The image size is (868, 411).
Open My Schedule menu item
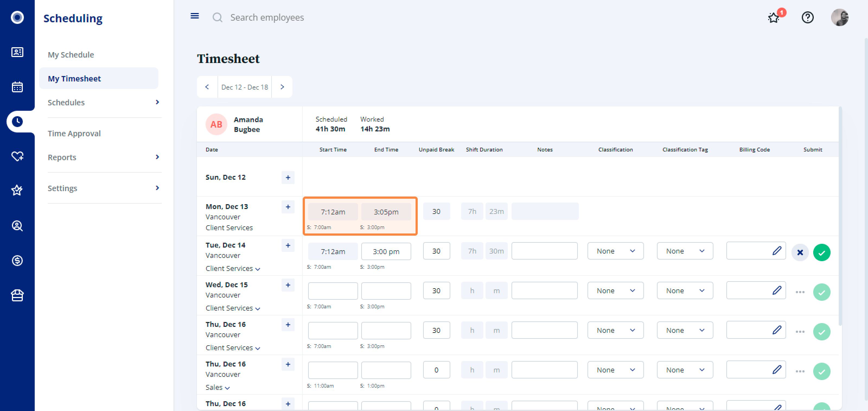(71, 55)
